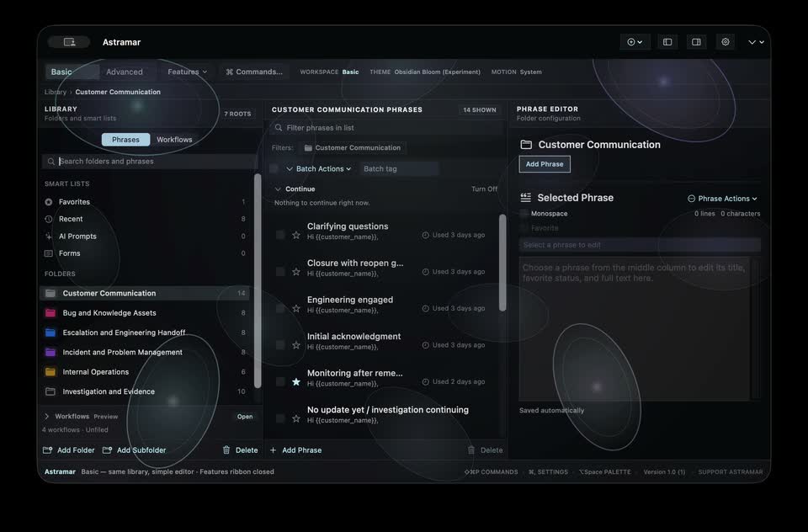The height and width of the screenshot is (532, 808).
Task: Open the Features dropdown
Action: (x=187, y=72)
